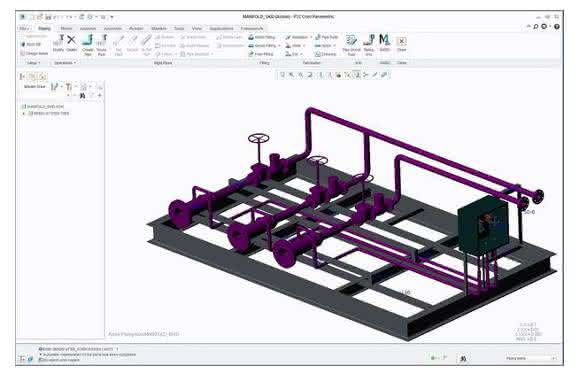Click the Refit view toolbar icon
This screenshot has width=580, height=376.
pos(282,75)
